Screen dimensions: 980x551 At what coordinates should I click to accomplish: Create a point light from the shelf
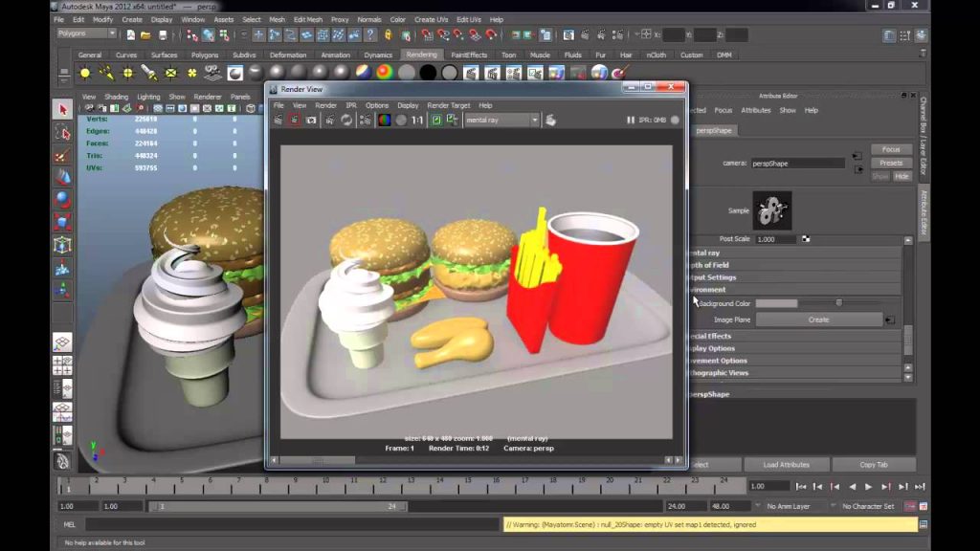pos(127,73)
